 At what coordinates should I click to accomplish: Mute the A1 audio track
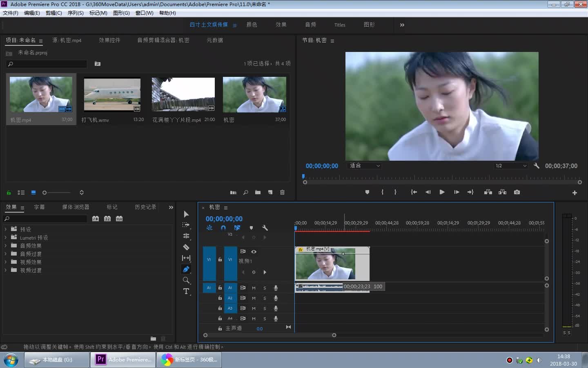click(254, 288)
